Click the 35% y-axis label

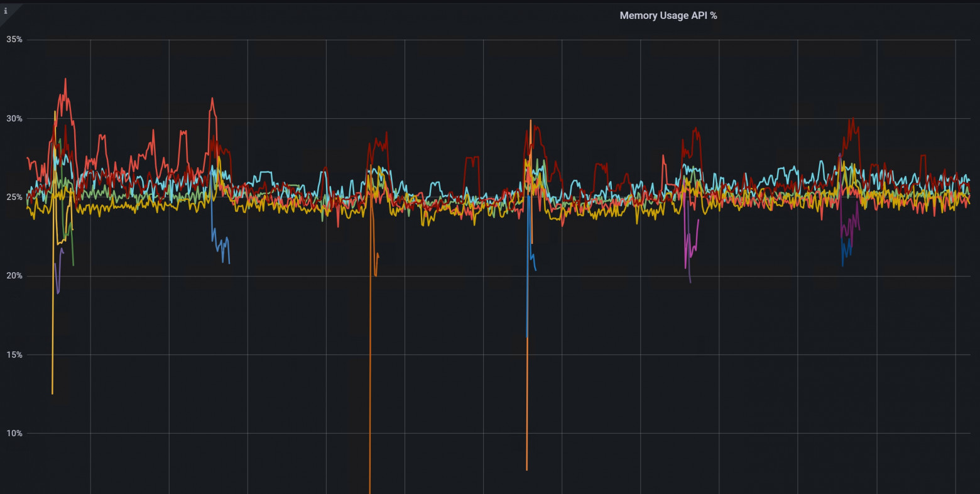coord(14,40)
